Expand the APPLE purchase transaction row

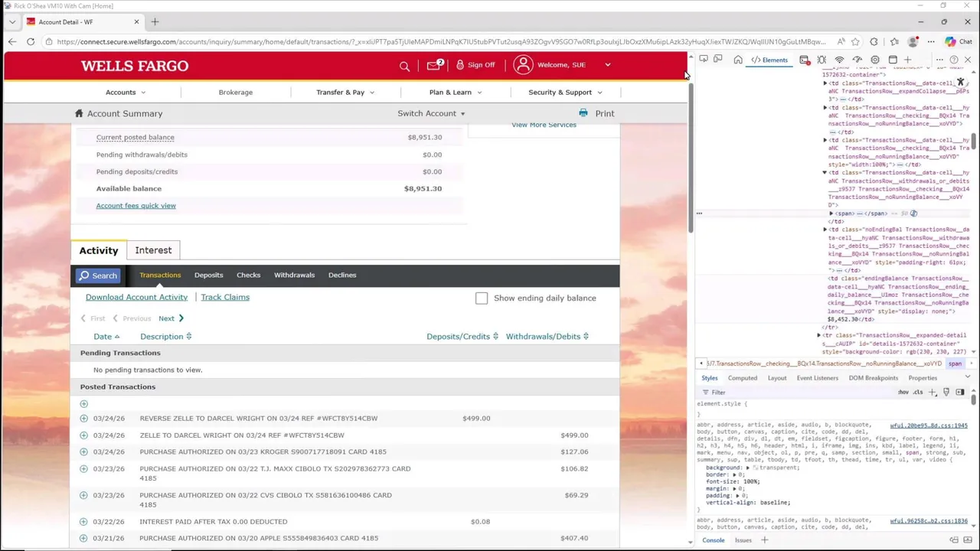pos(83,538)
